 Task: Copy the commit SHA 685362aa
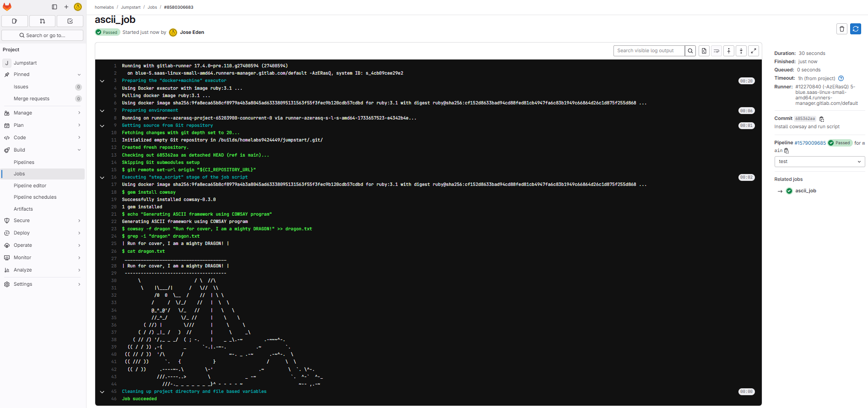[x=822, y=119]
